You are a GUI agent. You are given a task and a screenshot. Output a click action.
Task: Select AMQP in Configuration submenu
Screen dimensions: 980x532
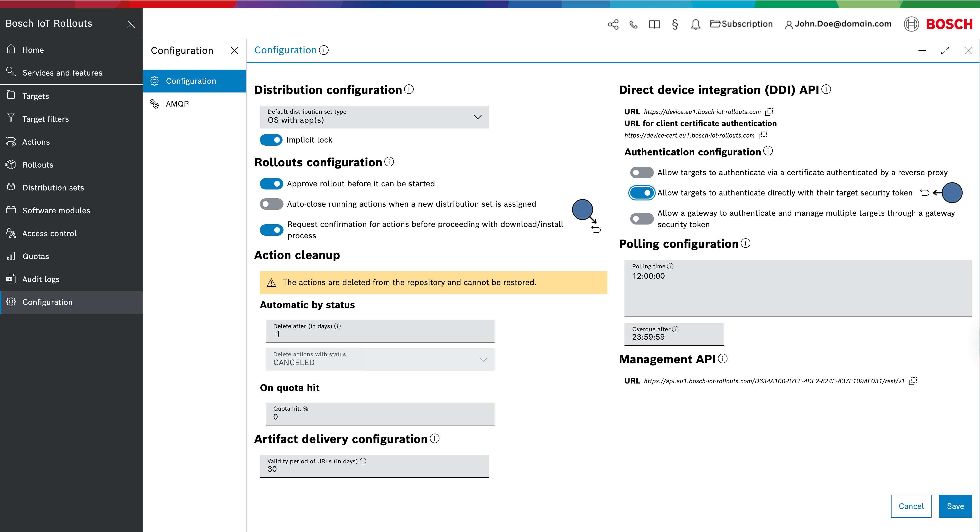coord(177,104)
